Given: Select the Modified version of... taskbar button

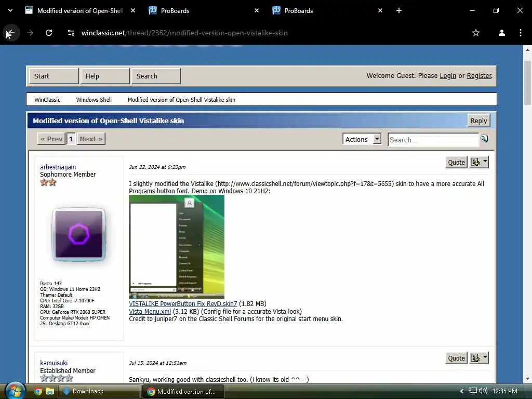Looking at the screenshot, I should pyautogui.click(x=183, y=392).
